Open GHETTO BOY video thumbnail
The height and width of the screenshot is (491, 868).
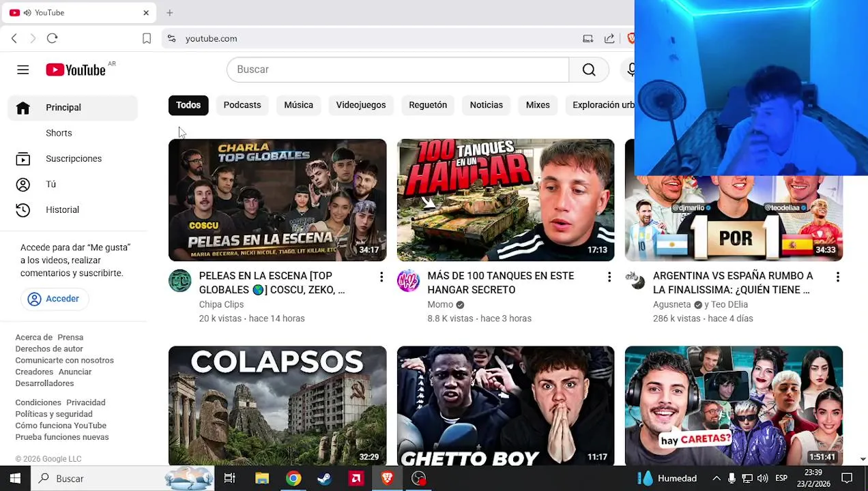506,406
